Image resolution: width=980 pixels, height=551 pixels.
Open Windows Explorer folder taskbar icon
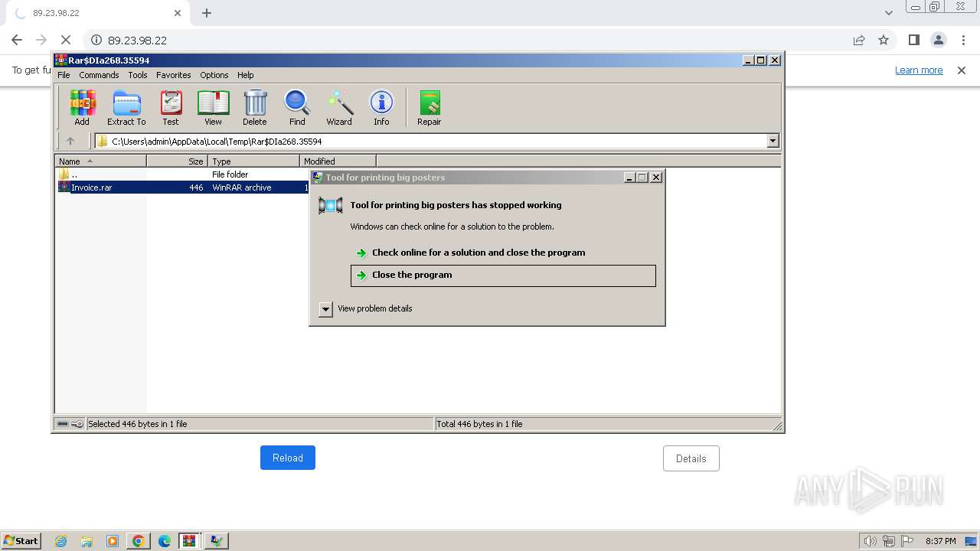coord(87,541)
